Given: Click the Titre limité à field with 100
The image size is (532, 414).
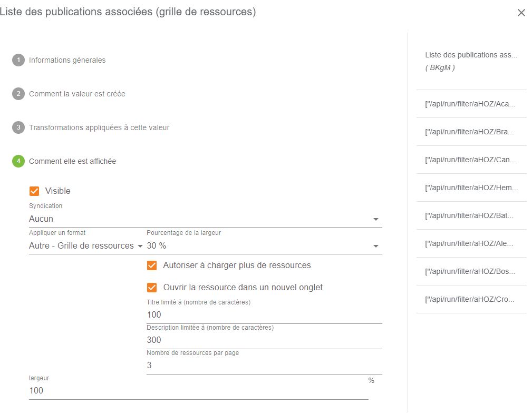Looking at the screenshot, I should pos(264,315).
